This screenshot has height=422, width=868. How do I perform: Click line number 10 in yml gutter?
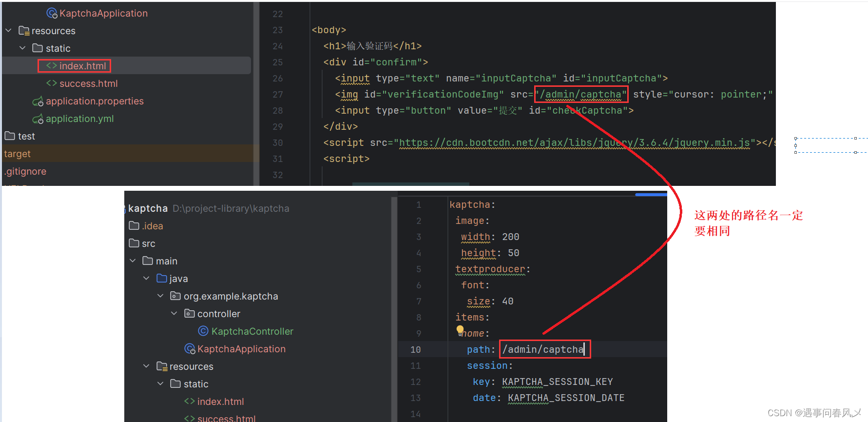(x=415, y=349)
